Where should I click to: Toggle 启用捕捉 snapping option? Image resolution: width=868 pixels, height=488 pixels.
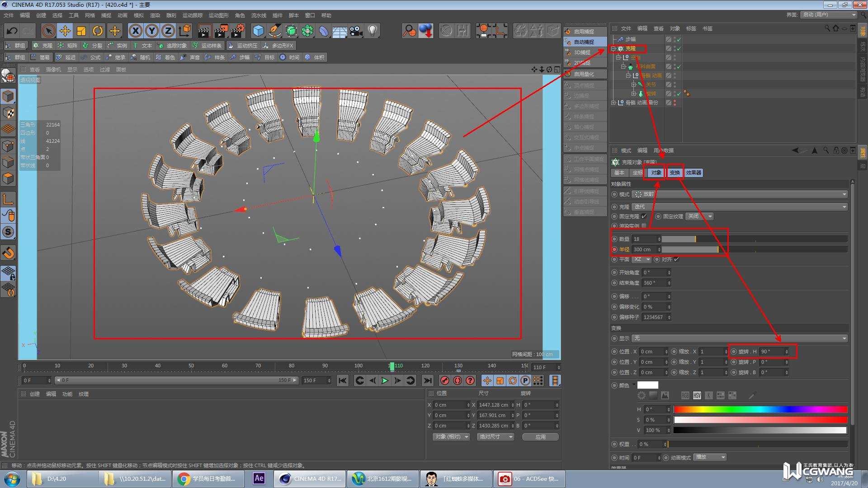pos(584,32)
